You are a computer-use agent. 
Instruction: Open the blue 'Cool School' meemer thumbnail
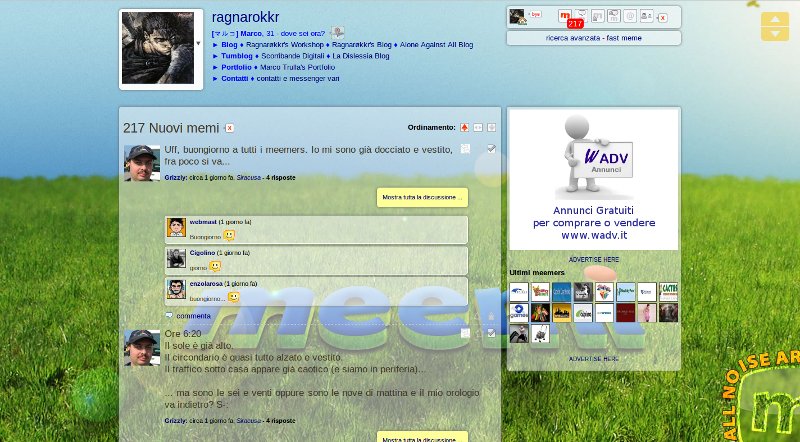(562, 292)
